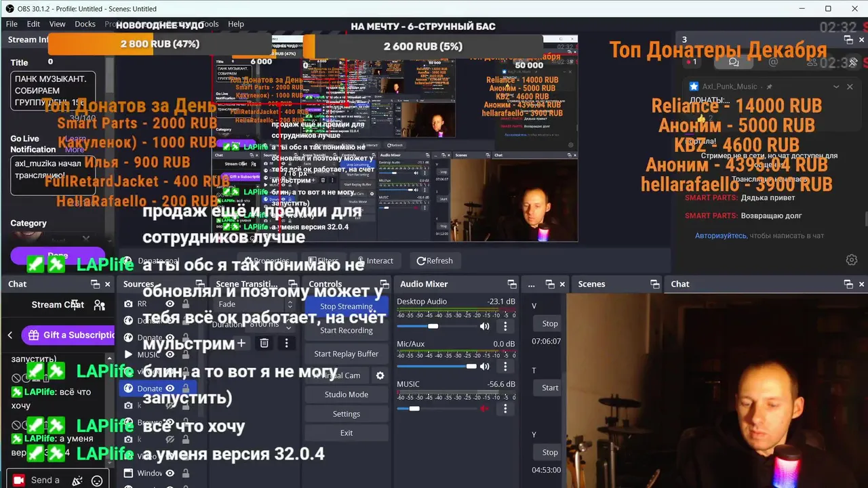Undock the Audio Mixer panel
The height and width of the screenshot is (488, 868).
512,284
